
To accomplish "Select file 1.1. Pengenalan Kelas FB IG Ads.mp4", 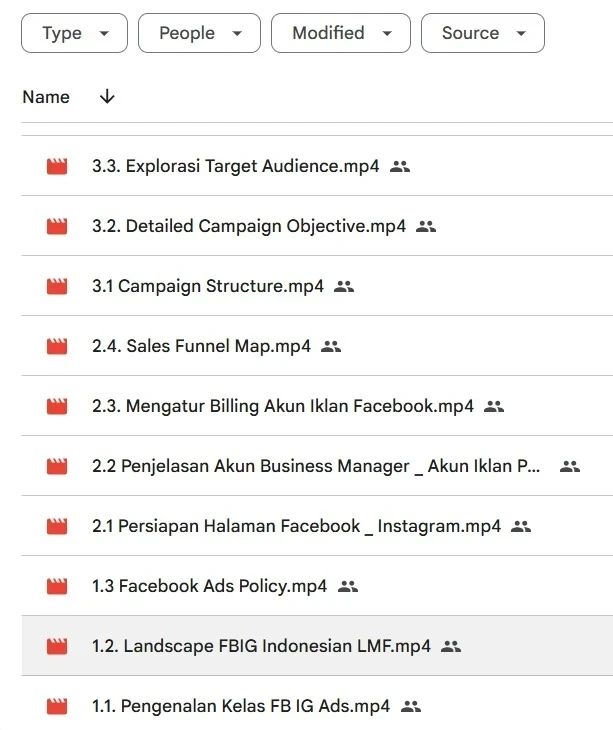I will click(x=241, y=707).
